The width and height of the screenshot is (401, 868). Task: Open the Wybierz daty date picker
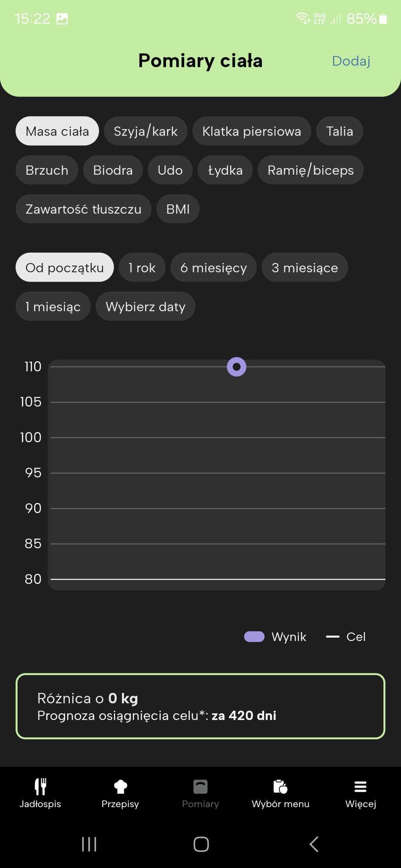145,306
